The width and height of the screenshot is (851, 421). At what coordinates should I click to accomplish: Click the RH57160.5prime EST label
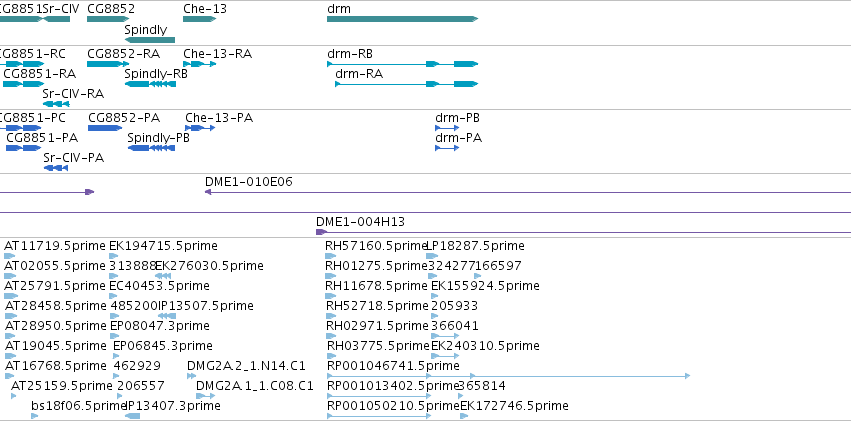click(x=376, y=246)
